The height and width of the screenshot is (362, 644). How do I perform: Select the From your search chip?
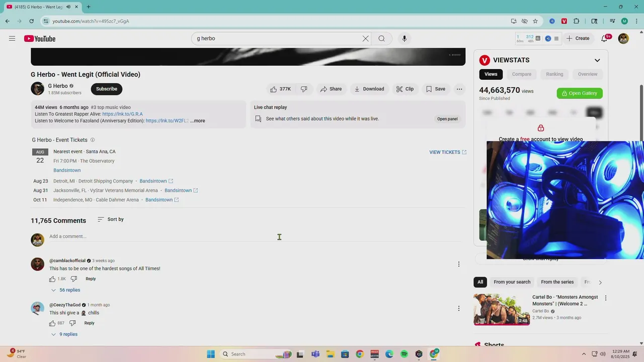point(512,282)
